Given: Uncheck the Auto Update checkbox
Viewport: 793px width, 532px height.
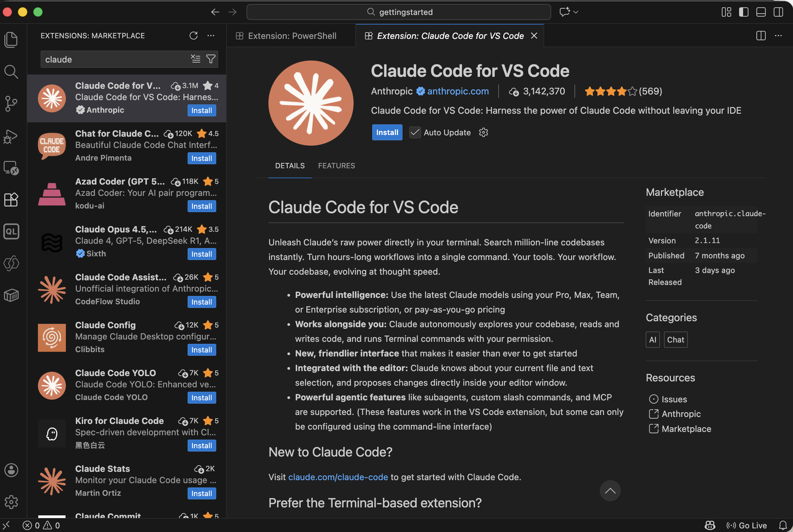Looking at the screenshot, I should 414,132.
